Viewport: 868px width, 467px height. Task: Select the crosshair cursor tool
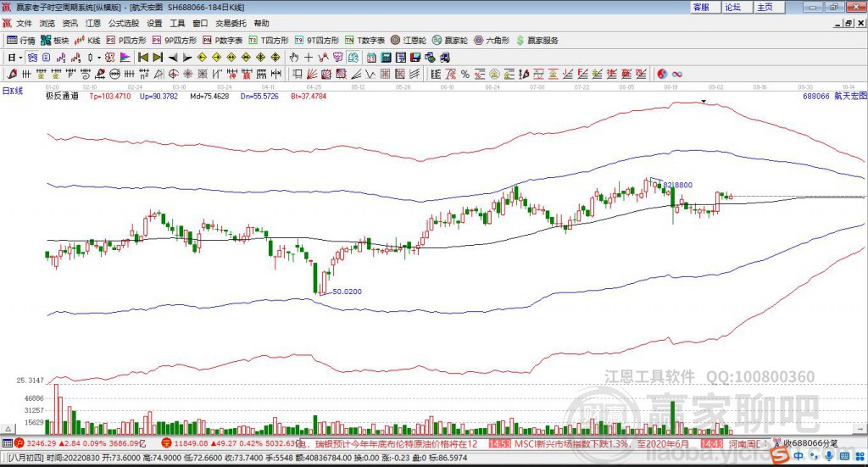[x=309, y=58]
